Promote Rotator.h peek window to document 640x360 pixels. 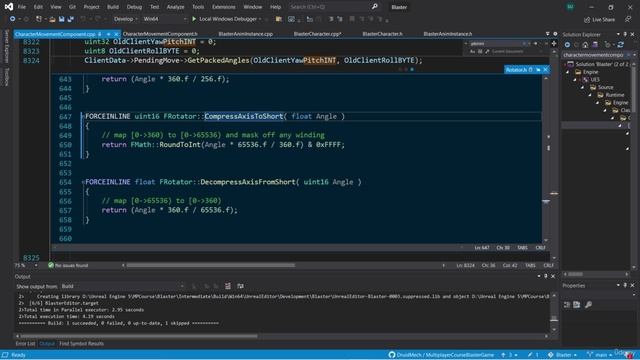(538, 70)
